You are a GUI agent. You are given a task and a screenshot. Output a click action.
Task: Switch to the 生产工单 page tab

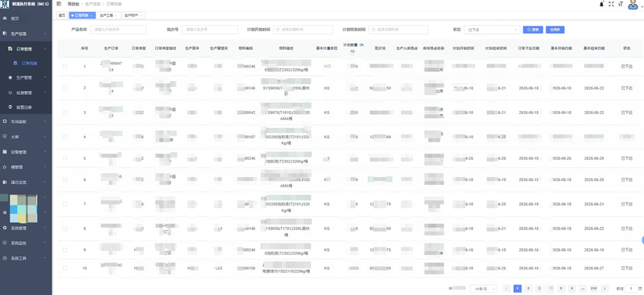(109, 15)
